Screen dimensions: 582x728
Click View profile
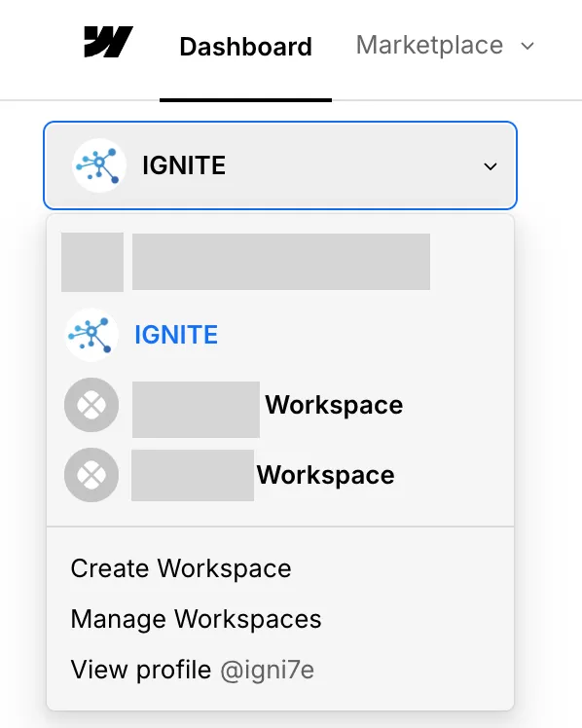[141, 670]
